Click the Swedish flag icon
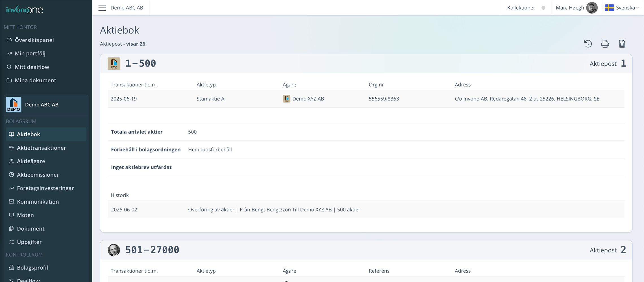 (609, 8)
